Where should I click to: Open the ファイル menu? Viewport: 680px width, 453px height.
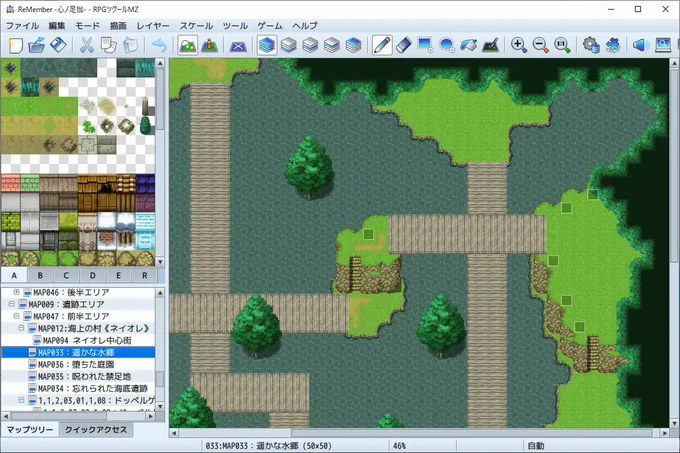click(x=23, y=26)
